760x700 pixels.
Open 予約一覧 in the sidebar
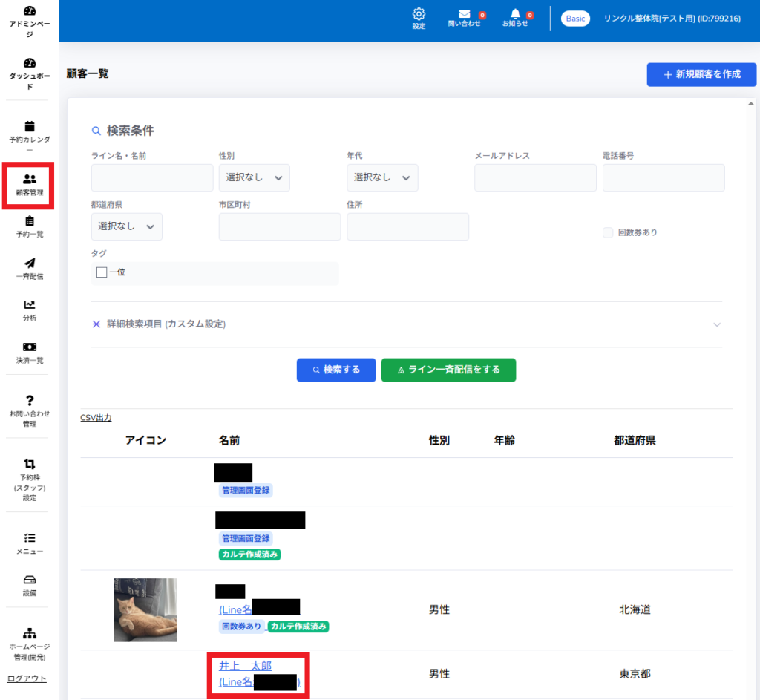(x=30, y=226)
